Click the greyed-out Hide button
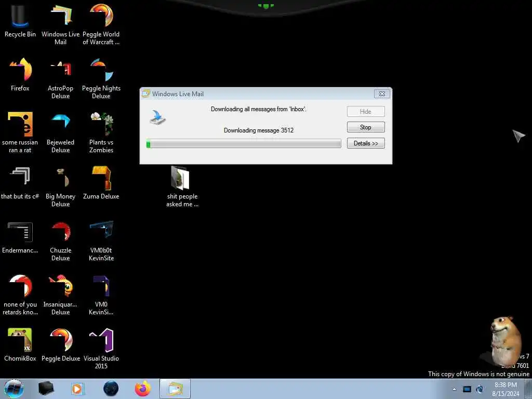 [x=366, y=112]
